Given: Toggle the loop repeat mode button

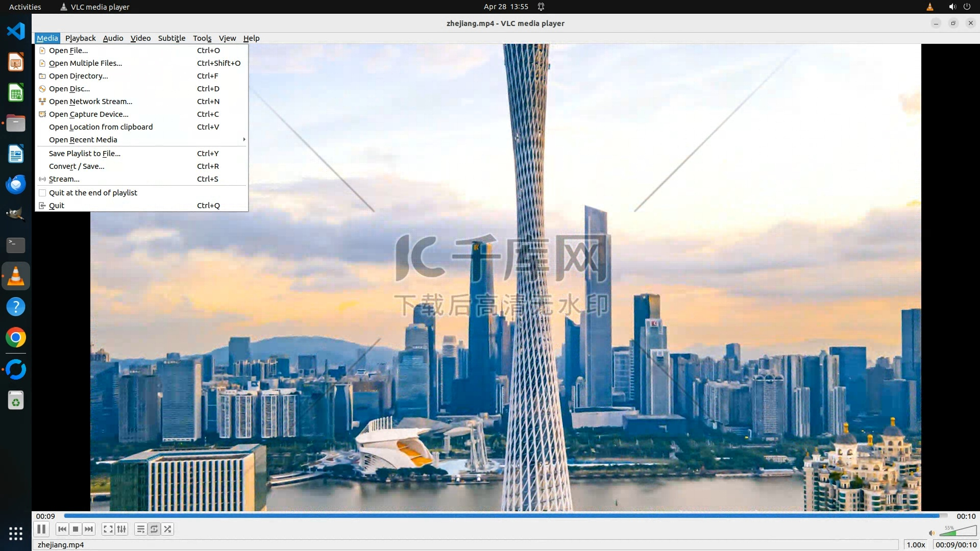Looking at the screenshot, I should pyautogui.click(x=154, y=529).
